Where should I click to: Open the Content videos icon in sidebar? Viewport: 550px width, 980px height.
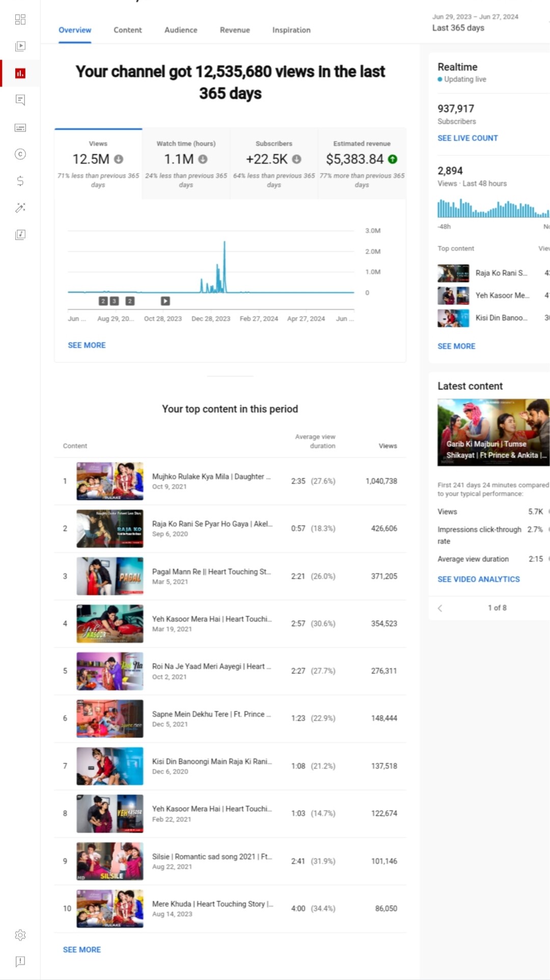click(x=20, y=46)
